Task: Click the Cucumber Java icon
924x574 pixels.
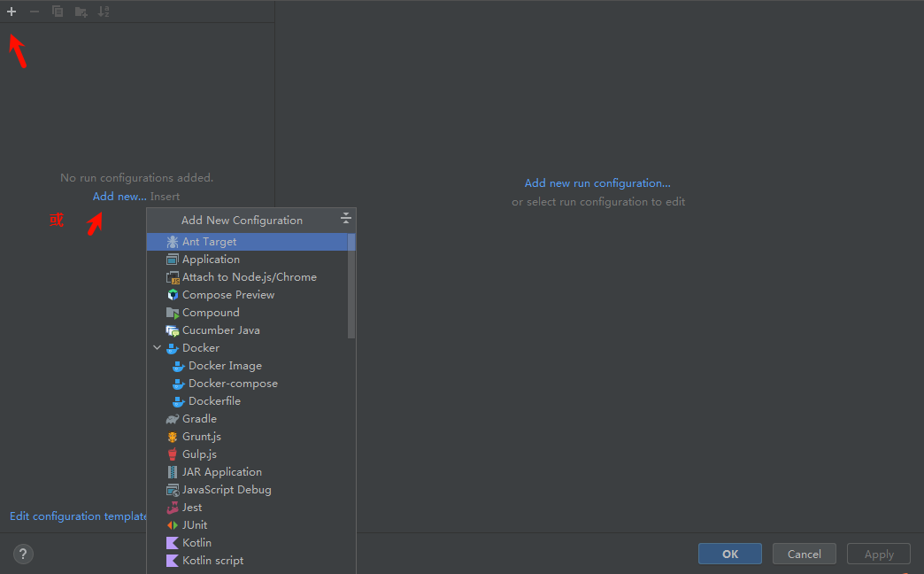Action: pos(172,331)
